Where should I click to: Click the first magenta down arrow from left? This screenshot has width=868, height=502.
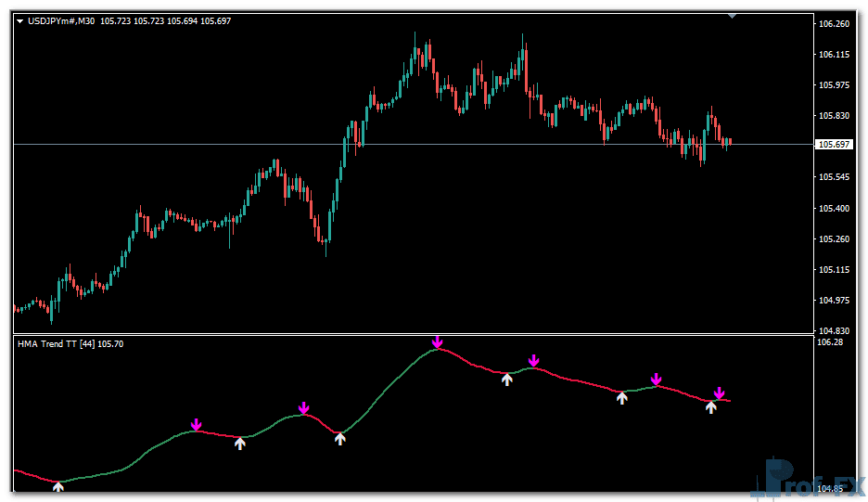(196, 425)
